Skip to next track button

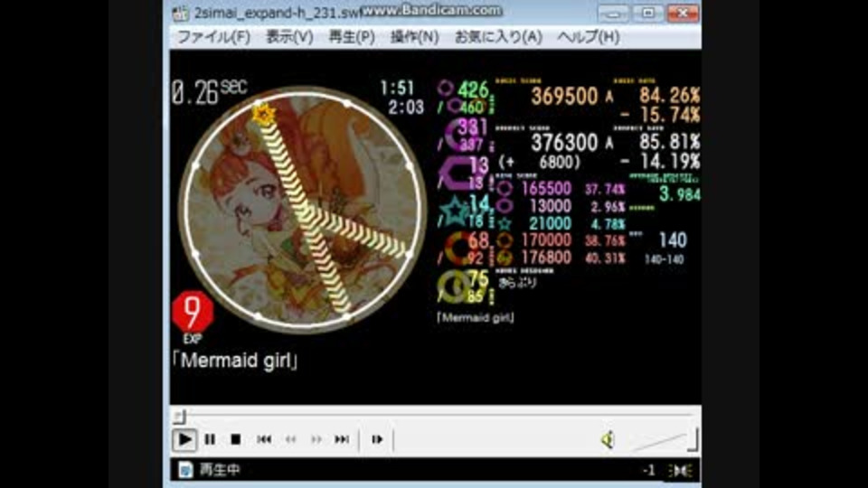(342, 440)
